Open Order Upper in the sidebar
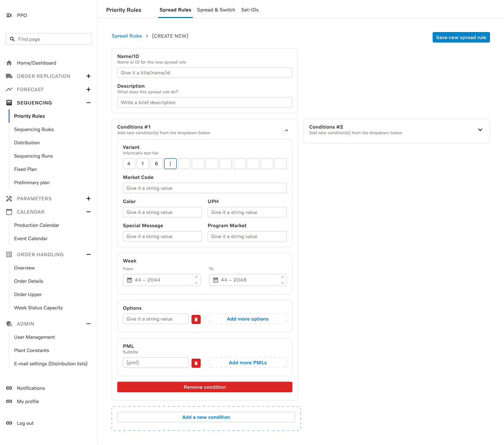Screen dimensions: 504x445 click(x=28, y=295)
